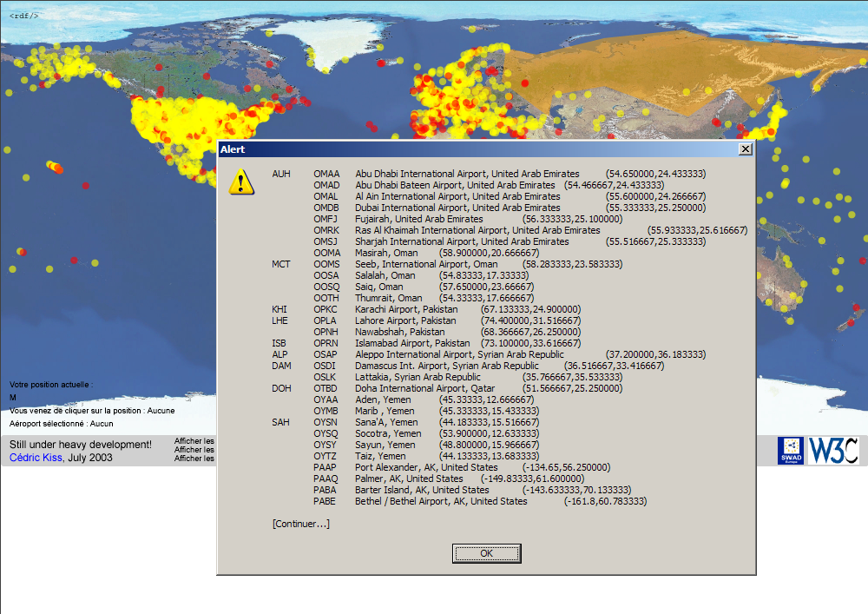Click the orange highlighted region over Russia

coord(625,74)
